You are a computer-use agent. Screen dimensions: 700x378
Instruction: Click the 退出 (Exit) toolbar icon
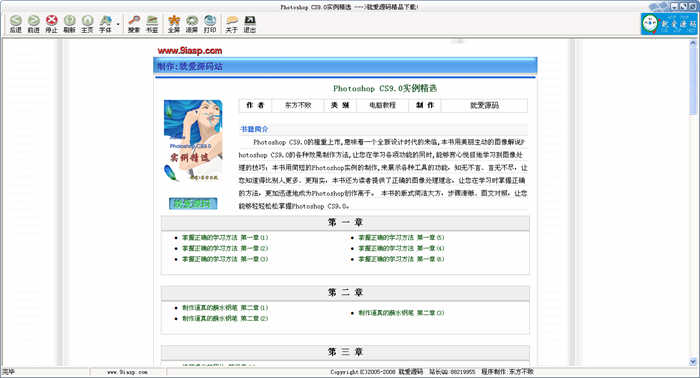click(250, 24)
